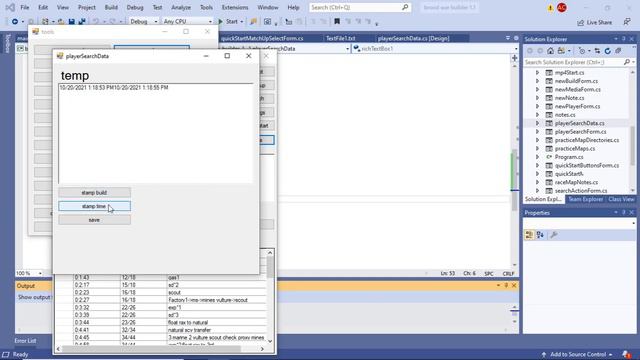Expand newBuildForm.cs tree node
This screenshot has width=640, height=360.
coord(538,81)
